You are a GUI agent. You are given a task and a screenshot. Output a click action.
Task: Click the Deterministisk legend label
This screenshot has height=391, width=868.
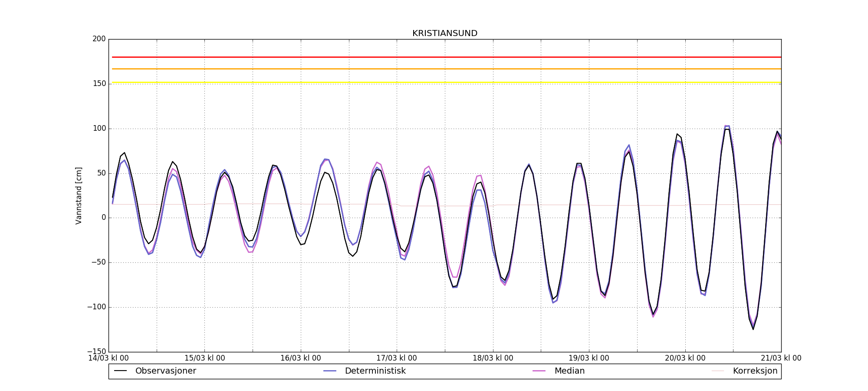[x=375, y=371]
